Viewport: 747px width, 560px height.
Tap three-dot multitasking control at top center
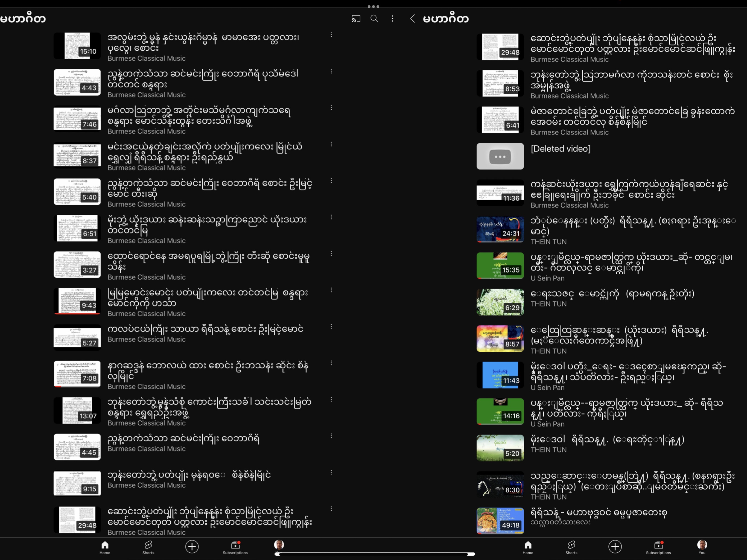[373, 6]
